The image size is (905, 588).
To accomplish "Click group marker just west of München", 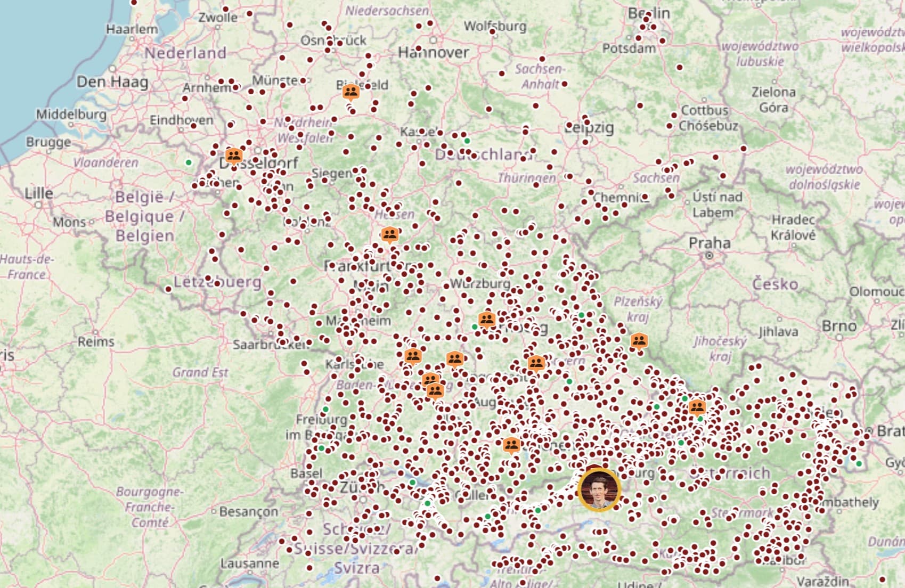I will coord(511,444).
